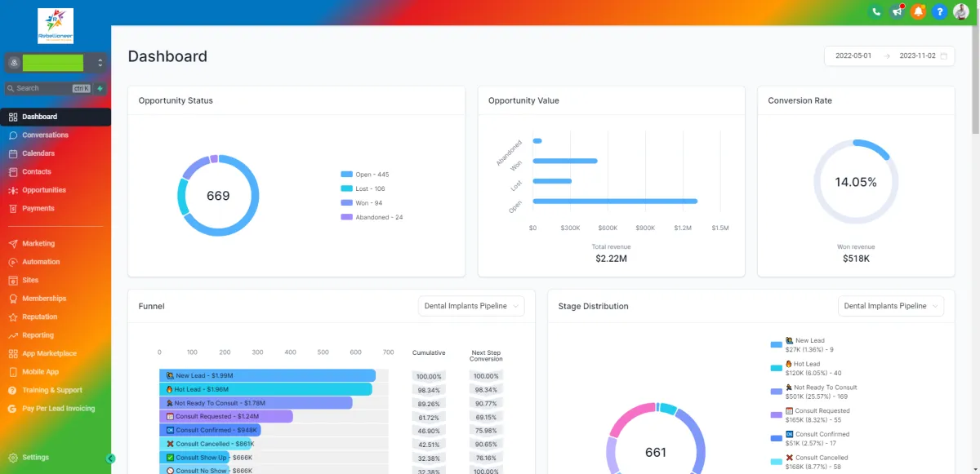Open the user profile avatar
The image size is (980, 474).
[x=961, y=11]
